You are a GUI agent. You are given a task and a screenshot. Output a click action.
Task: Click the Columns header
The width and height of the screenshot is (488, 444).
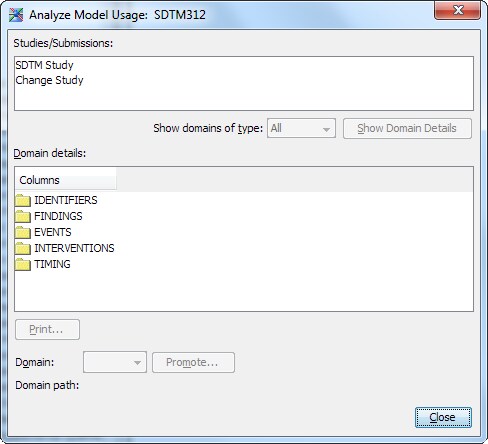66,180
